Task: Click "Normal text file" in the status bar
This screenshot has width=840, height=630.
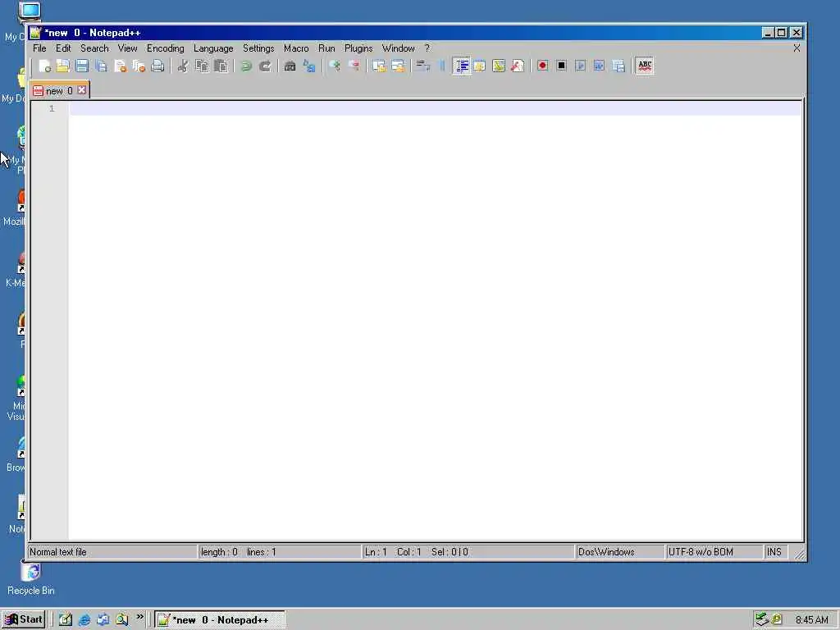Action: click(x=58, y=552)
